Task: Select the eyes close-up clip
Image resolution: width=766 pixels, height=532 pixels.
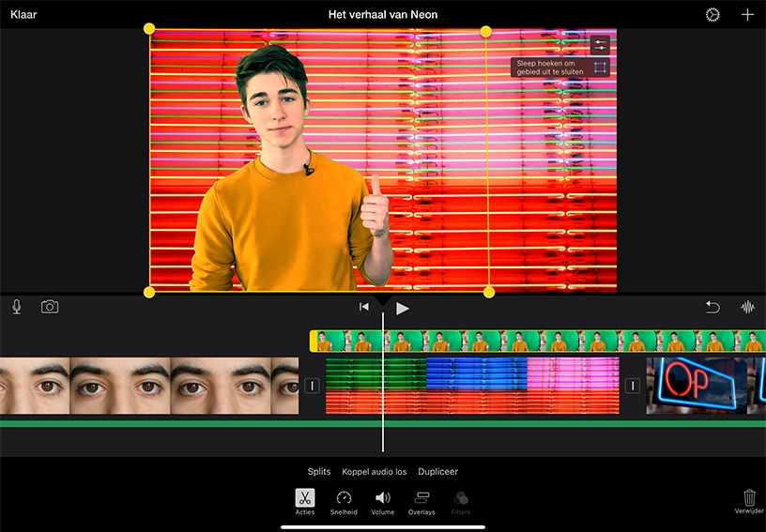Action: [149, 386]
